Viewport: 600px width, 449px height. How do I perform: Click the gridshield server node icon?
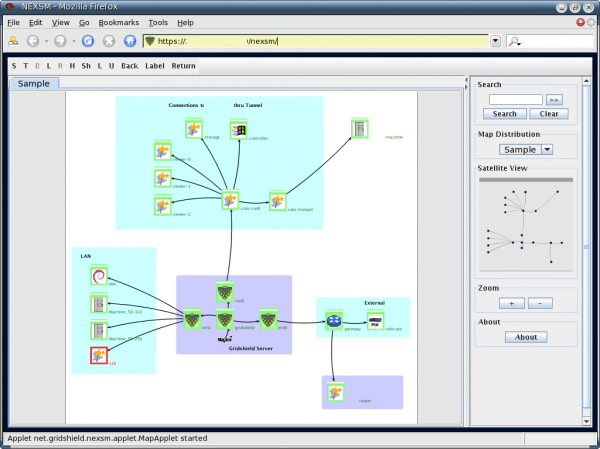click(x=225, y=320)
